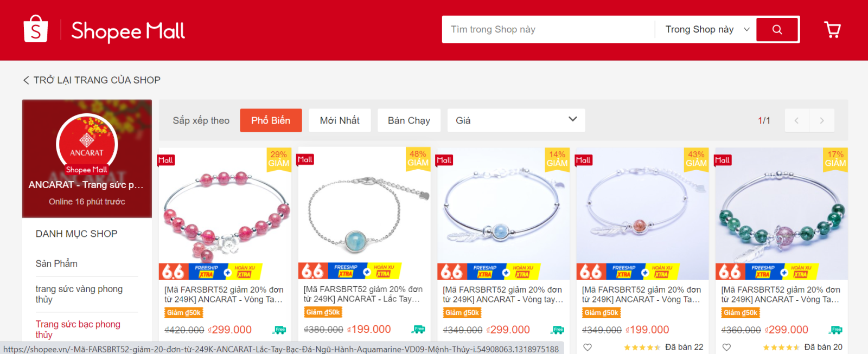
Task: Open trang sức vàng phong thủy category
Action: [79, 294]
